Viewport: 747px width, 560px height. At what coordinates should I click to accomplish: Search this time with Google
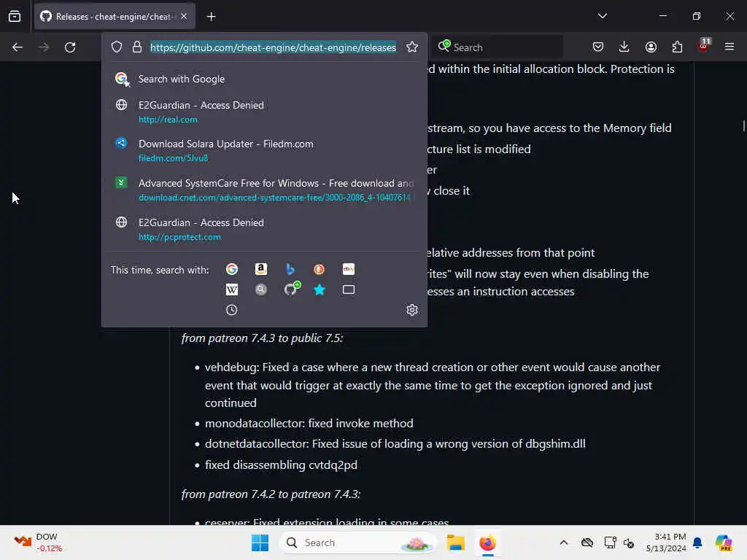[232, 270]
